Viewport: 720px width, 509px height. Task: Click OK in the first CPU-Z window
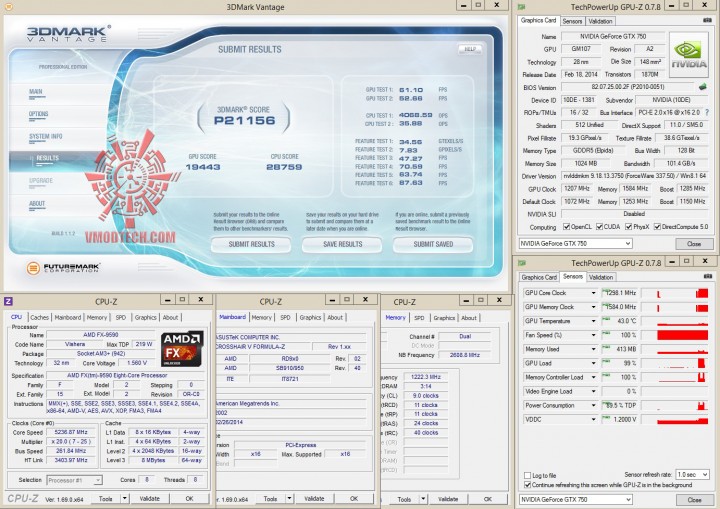[x=189, y=498]
